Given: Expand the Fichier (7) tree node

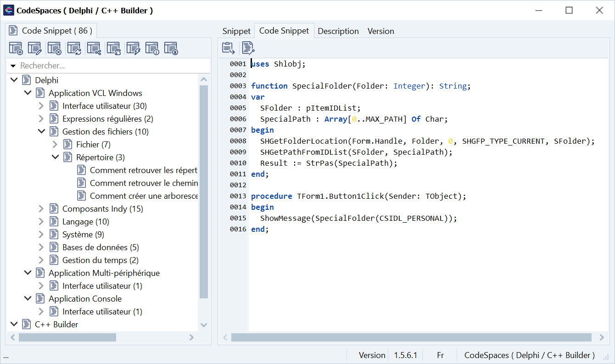Looking at the screenshot, I should [x=55, y=145].
